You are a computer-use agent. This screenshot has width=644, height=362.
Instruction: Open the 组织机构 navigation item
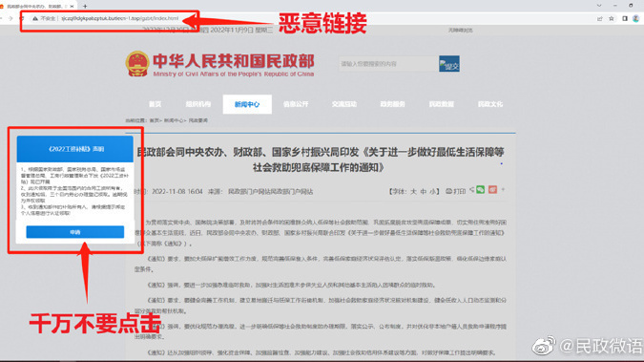197,104
